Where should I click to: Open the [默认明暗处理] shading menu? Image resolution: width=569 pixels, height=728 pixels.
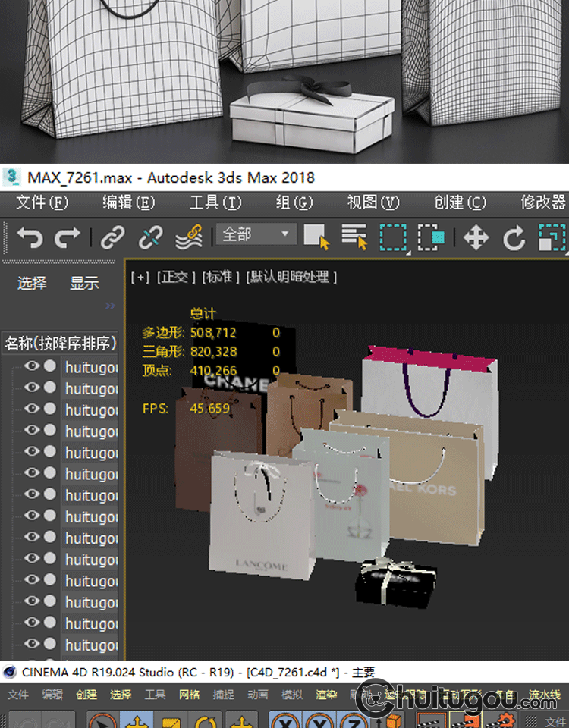pyautogui.click(x=291, y=278)
